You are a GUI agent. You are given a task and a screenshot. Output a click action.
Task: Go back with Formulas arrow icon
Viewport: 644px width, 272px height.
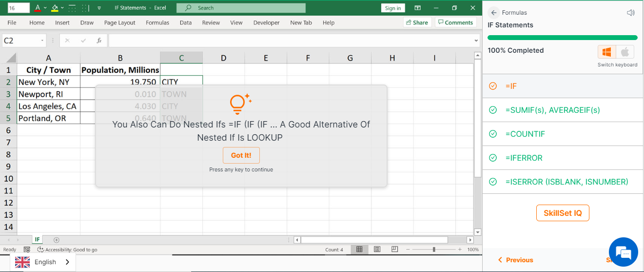click(x=494, y=13)
